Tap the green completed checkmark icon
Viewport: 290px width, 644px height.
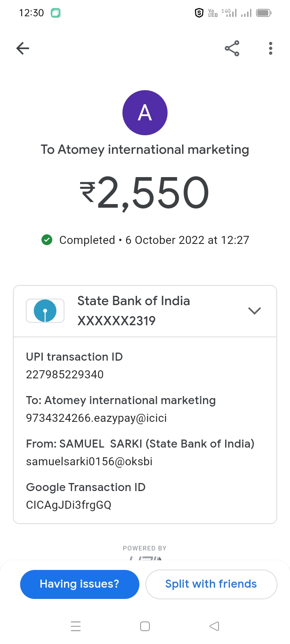47,240
